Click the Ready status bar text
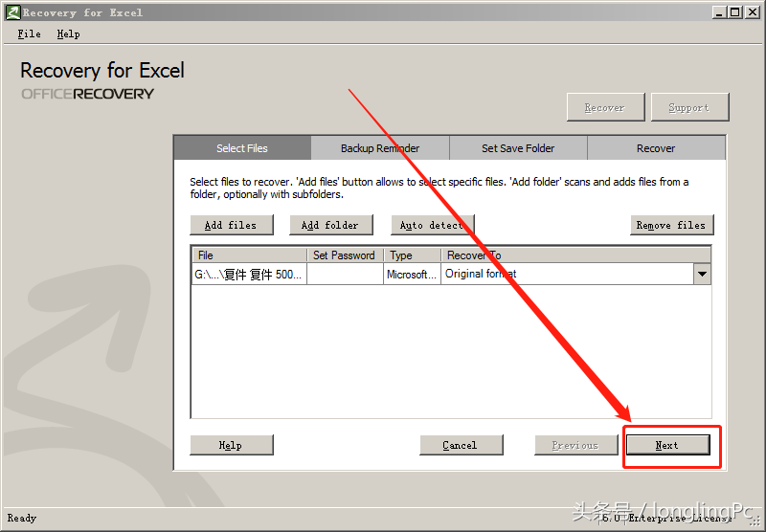Viewport: 766px width, 532px height. coord(22,518)
